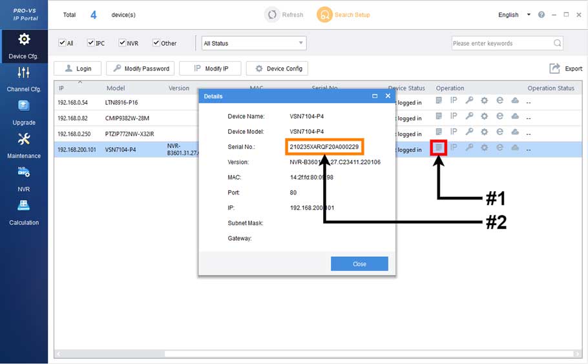Toggle the IPC filter checkbox

point(90,43)
